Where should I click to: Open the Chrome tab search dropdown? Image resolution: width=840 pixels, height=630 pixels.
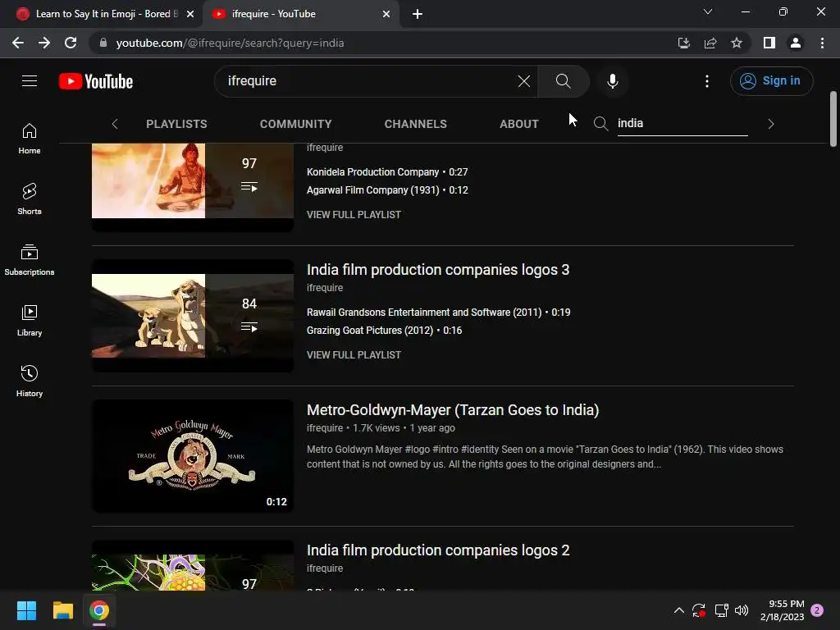click(708, 11)
